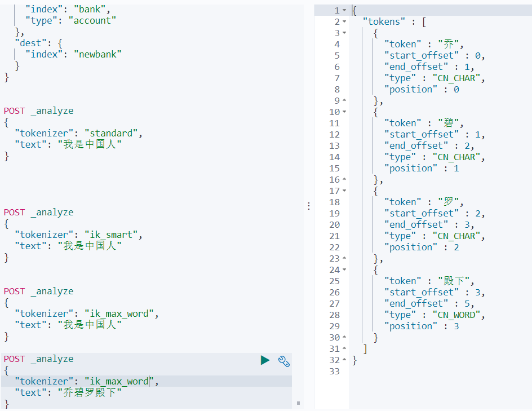532x411 pixels.
Task: Click the pane divider handle with three dots
Action: pyautogui.click(x=308, y=206)
